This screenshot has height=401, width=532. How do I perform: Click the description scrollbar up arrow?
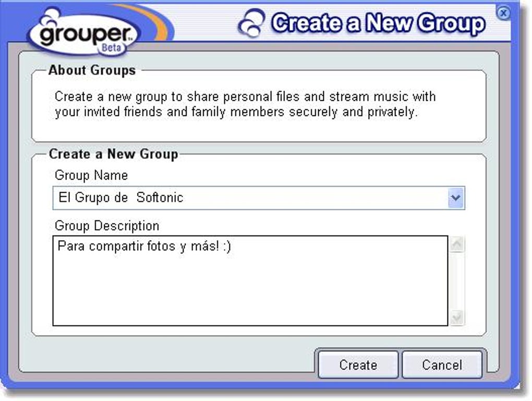click(x=457, y=244)
